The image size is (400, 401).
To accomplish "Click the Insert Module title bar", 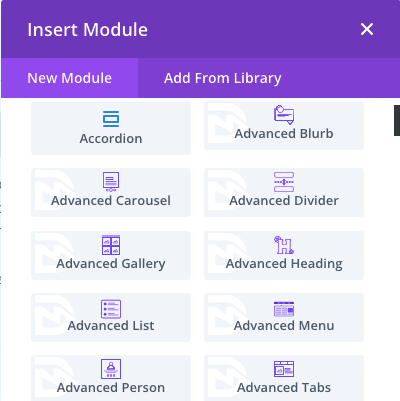I will point(200,29).
